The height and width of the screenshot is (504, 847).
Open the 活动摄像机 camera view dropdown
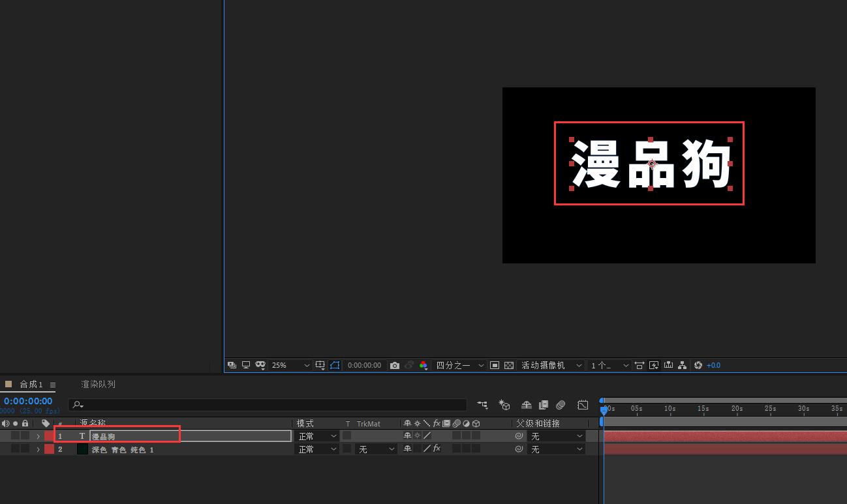coord(551,365)
